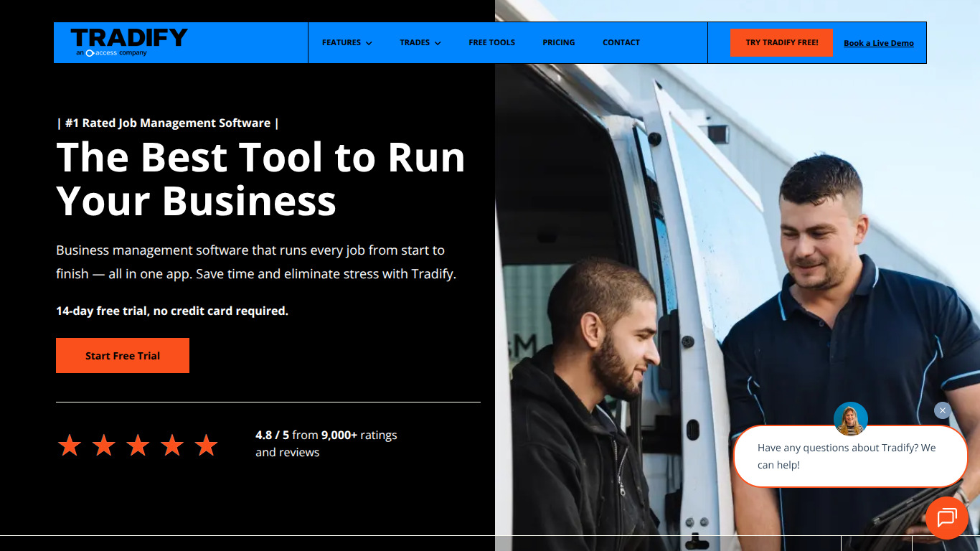Click the second rating star
This screenshot has width=980, height=551.
click(x=104, y=445)
